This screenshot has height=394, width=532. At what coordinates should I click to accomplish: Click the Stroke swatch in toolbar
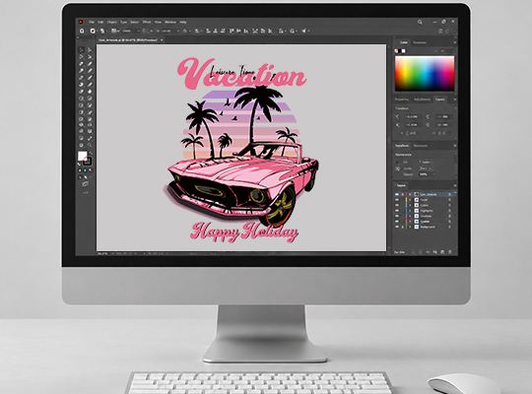(88, 162)
